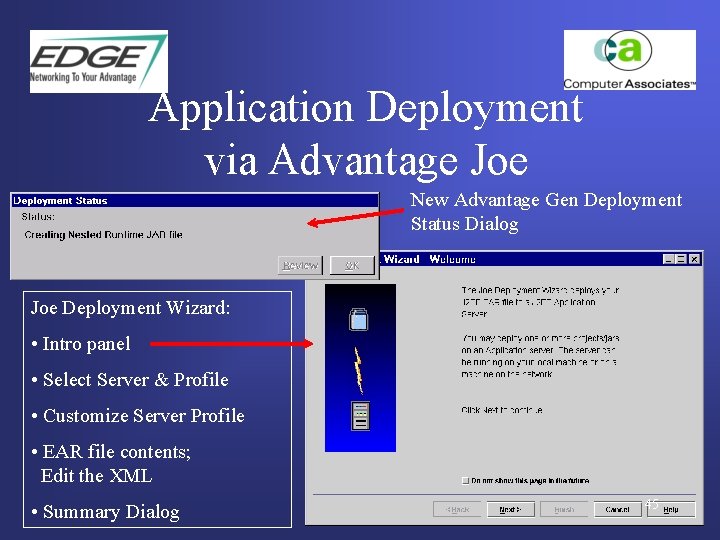The height and width of the screenshot is (540, 720).
Task: Click 'EAR file contents;' bullet text
Action: [x=117, y=452]
